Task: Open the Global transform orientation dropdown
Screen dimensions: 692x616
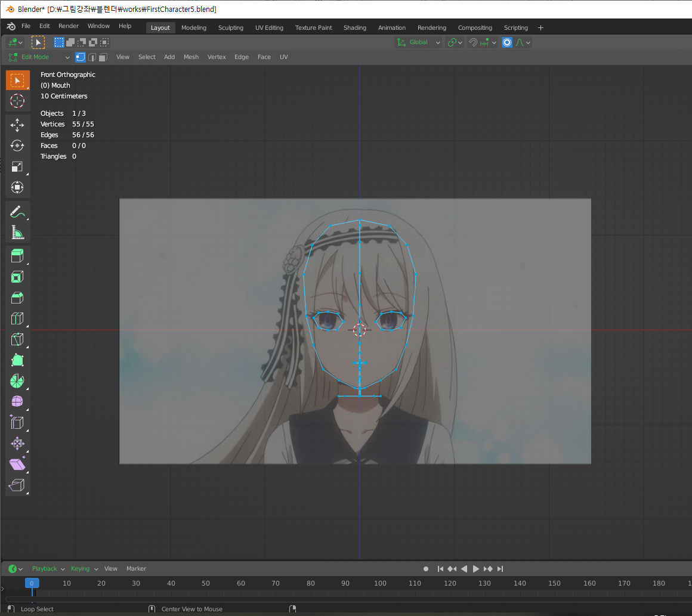Action: point(418,42)
